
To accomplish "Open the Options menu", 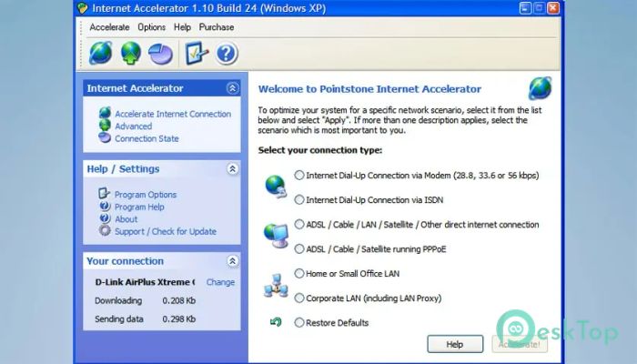I will point(152,27).
